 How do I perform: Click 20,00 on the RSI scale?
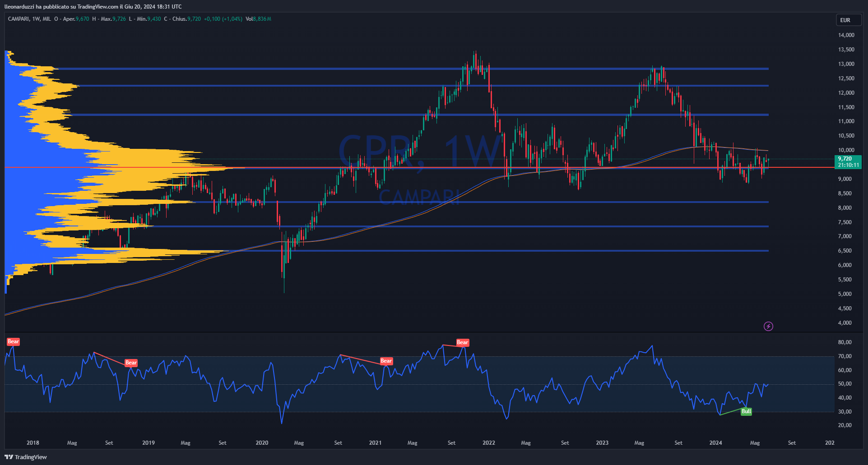tap(845, 425)
